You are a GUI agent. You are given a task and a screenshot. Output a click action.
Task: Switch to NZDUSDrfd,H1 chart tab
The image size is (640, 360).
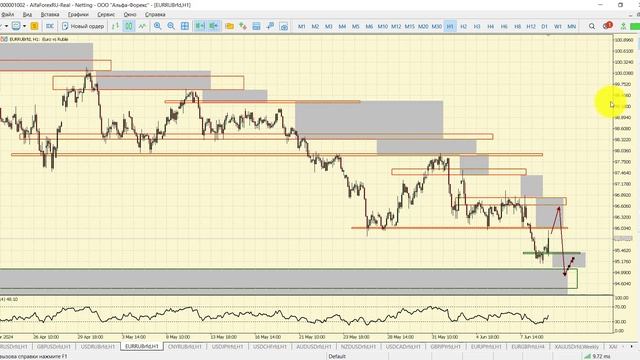coord(358,347)
